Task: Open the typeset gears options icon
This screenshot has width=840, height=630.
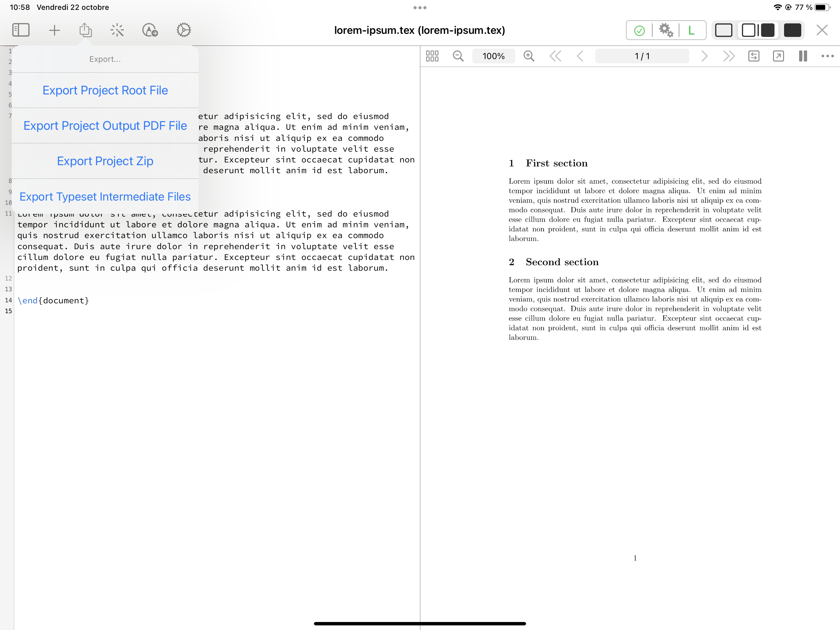Action: click(666, 30)
